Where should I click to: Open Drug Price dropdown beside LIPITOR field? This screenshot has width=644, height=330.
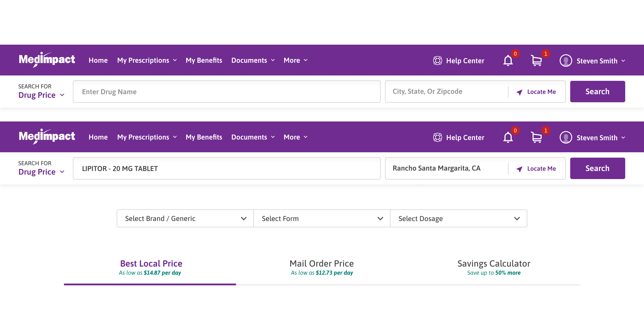(42, 172)
